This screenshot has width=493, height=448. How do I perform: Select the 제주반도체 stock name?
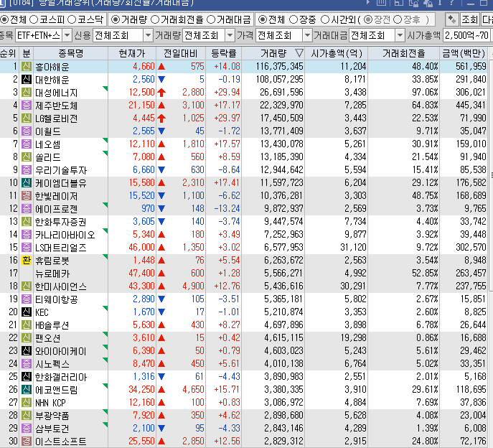pyautogui.click(x=56, y=106)
